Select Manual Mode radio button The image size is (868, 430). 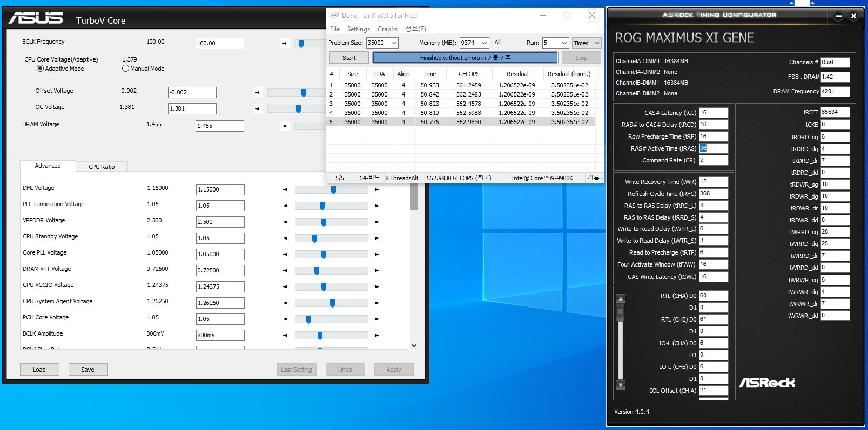pyautogui.click(x=125, y=69)
